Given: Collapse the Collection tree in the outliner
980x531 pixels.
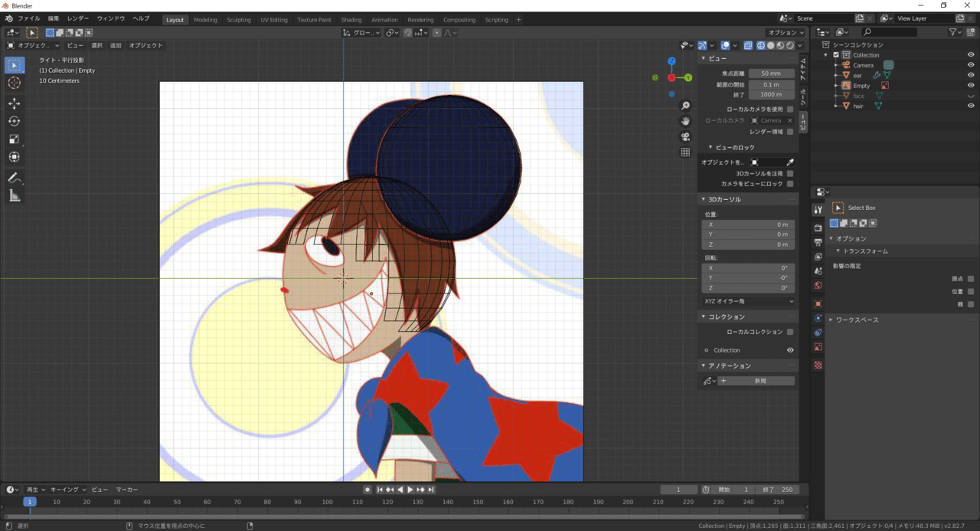Looking at the screenshot, I should (x=827, y=55).
